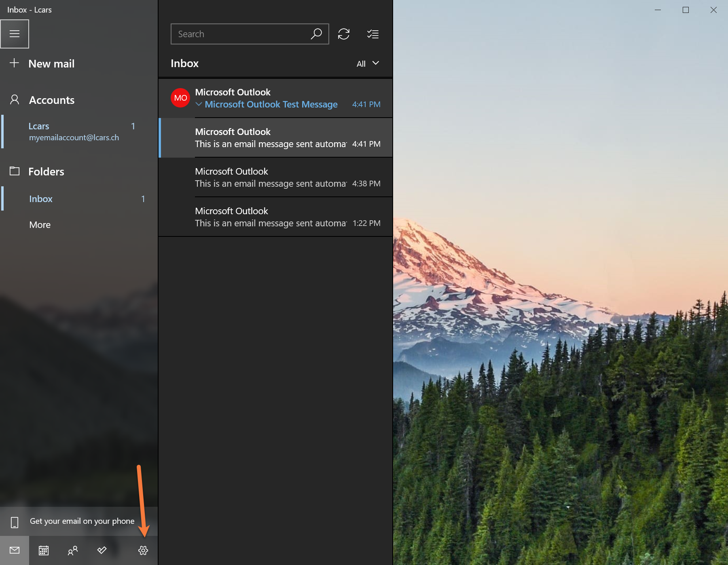
Task: Expand More folders list
Action: (40, 225)
